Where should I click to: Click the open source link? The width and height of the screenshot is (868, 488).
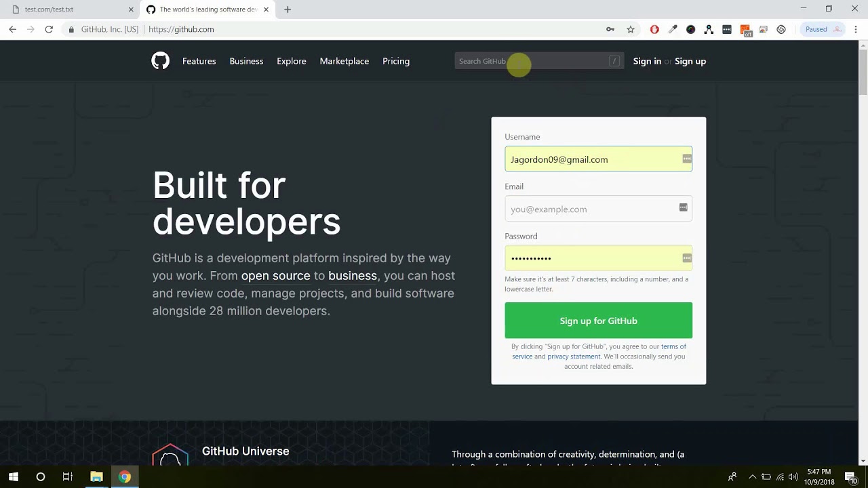275,276
